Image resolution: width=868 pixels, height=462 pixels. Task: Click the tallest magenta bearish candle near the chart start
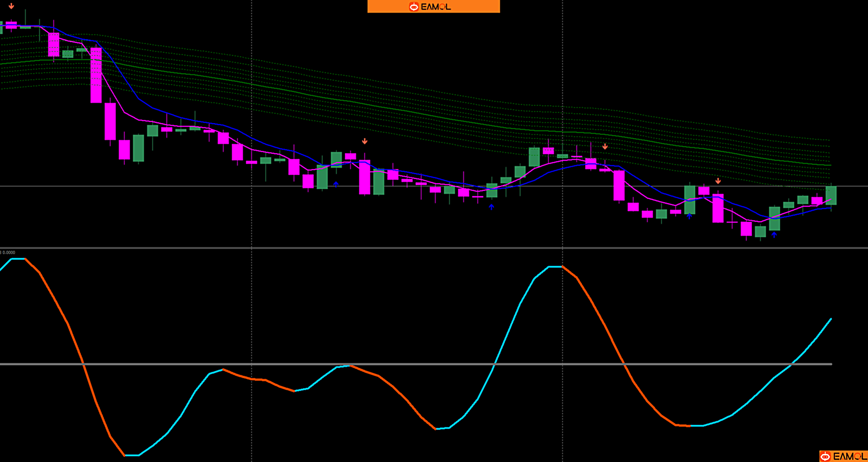(96, 75)
